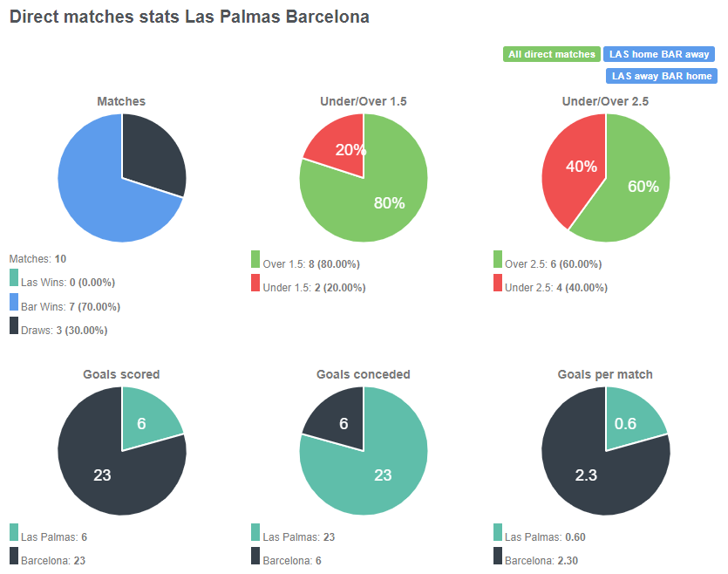This screenshot has width=728, height=574.
Task: Switch to the LAS away BAR home view
Action: click(x=659, y=76)
